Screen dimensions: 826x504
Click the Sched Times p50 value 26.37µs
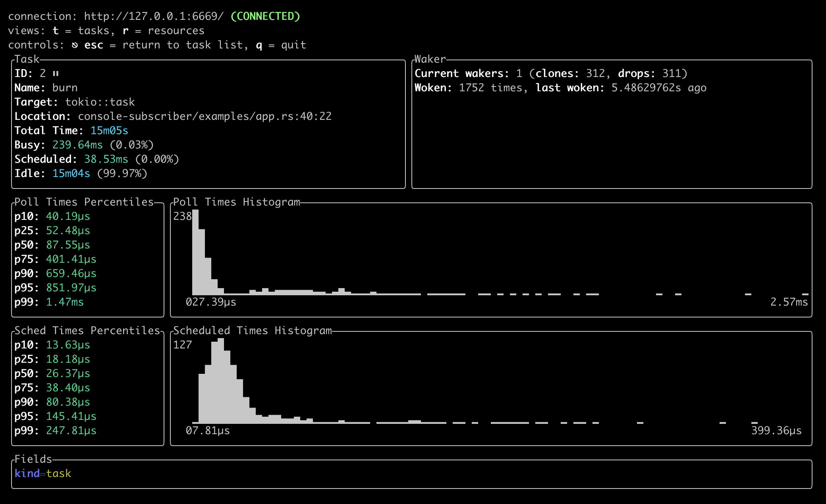[68, 373]
